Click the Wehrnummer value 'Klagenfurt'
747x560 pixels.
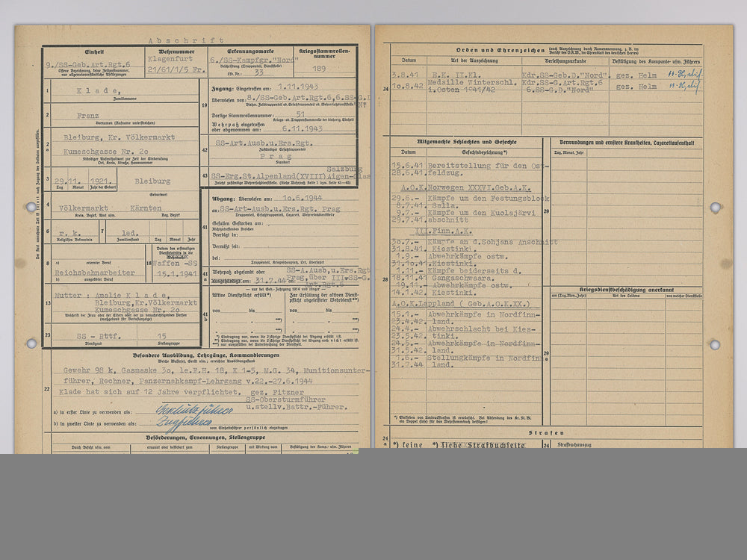170,59
